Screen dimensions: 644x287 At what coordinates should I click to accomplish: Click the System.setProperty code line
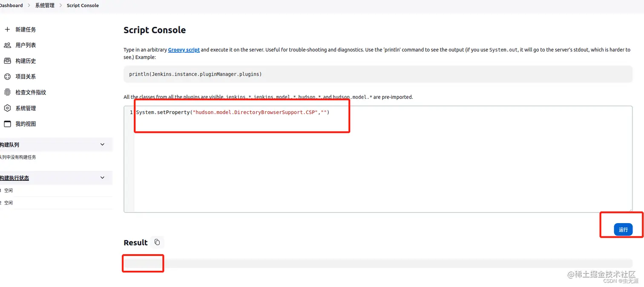pyautogui.click(x=233, y=112)
